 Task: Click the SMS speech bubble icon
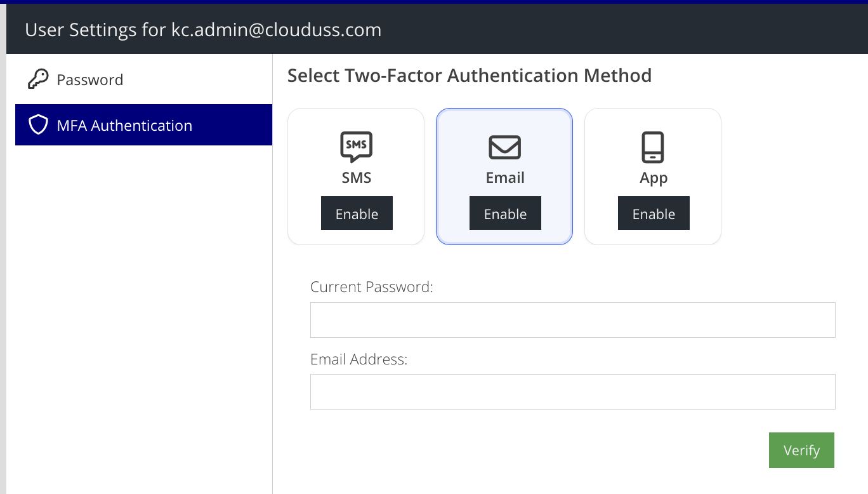click(x=356, y=147)
